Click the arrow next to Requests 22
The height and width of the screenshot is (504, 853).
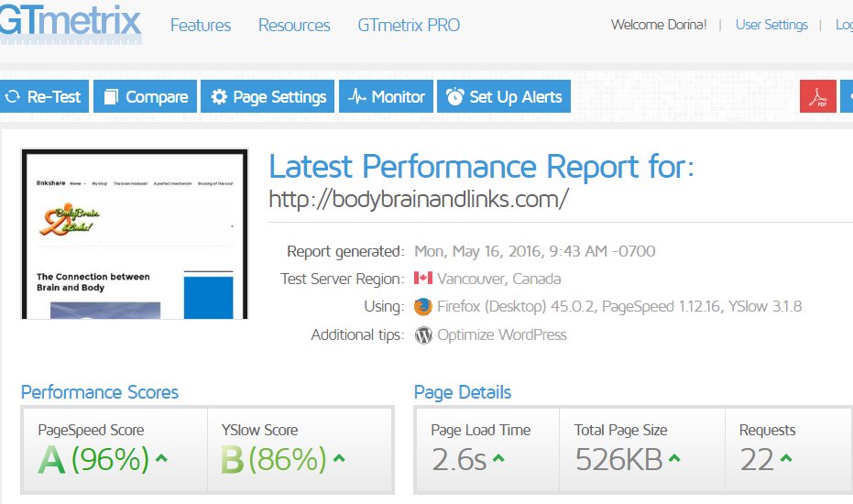[786, 458]
